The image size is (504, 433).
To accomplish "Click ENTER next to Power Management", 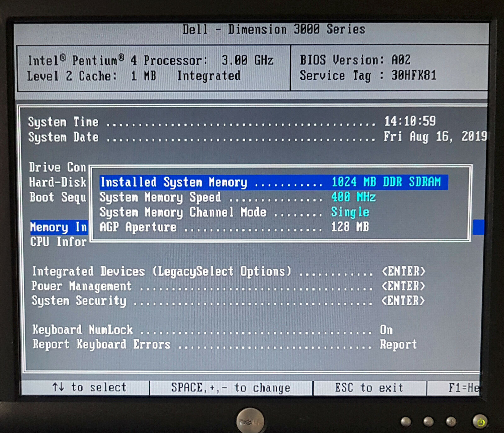I will pos(403,286).
